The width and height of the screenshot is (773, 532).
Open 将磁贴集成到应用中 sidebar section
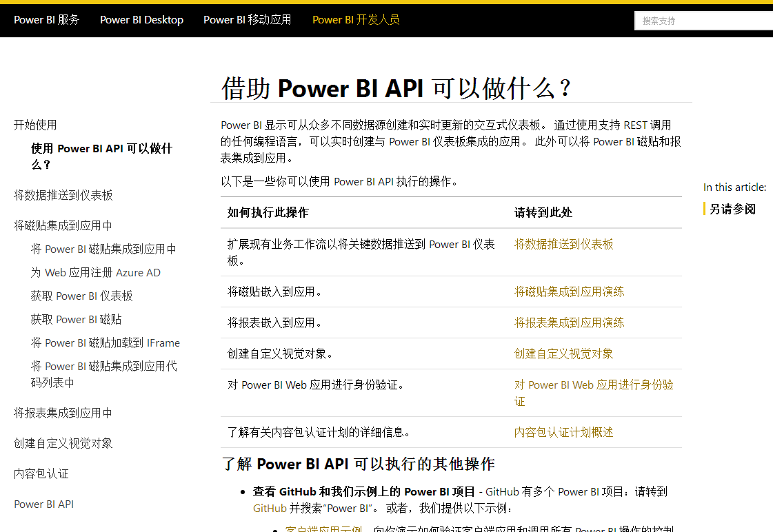(63, 225)
